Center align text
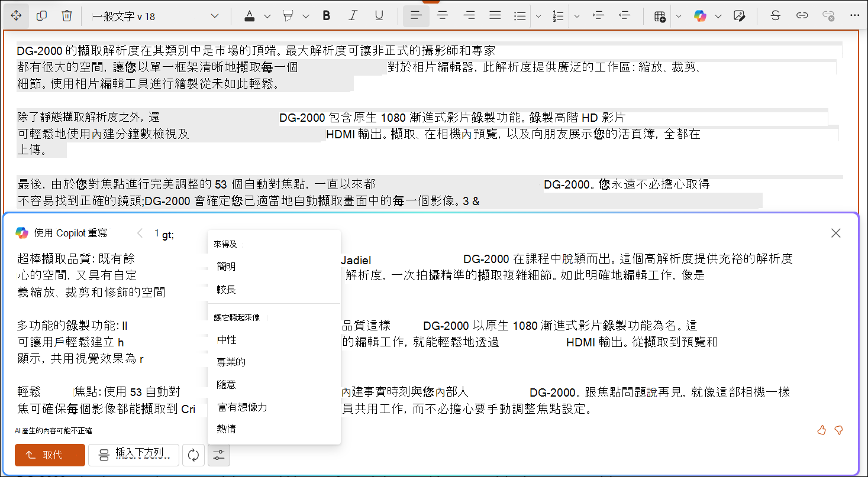Screen dimensions: 868x477 (x=442, y=16)
